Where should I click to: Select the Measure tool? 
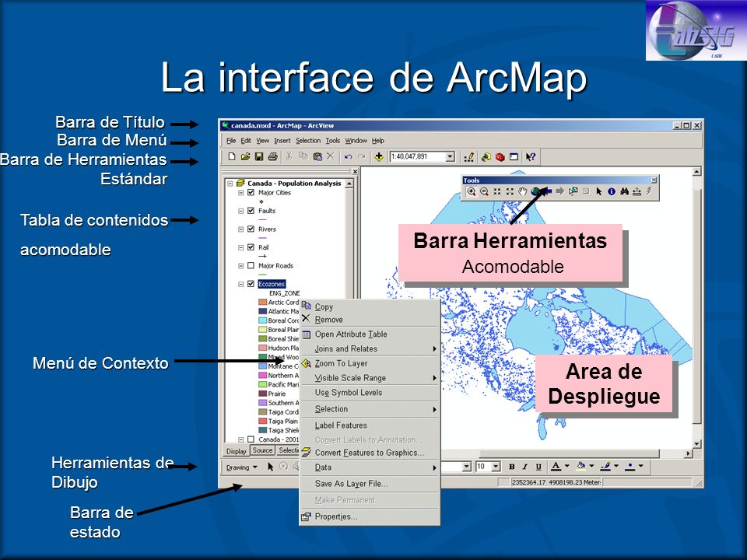[x=637, y=191]
